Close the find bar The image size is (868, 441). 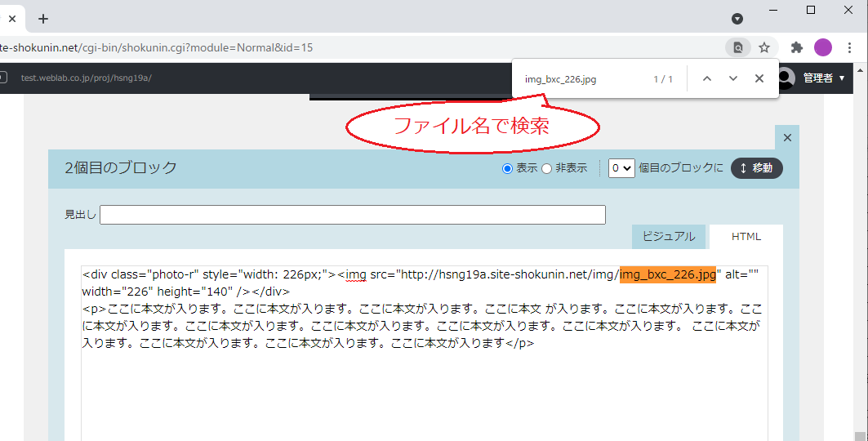(x=759, y=78)
